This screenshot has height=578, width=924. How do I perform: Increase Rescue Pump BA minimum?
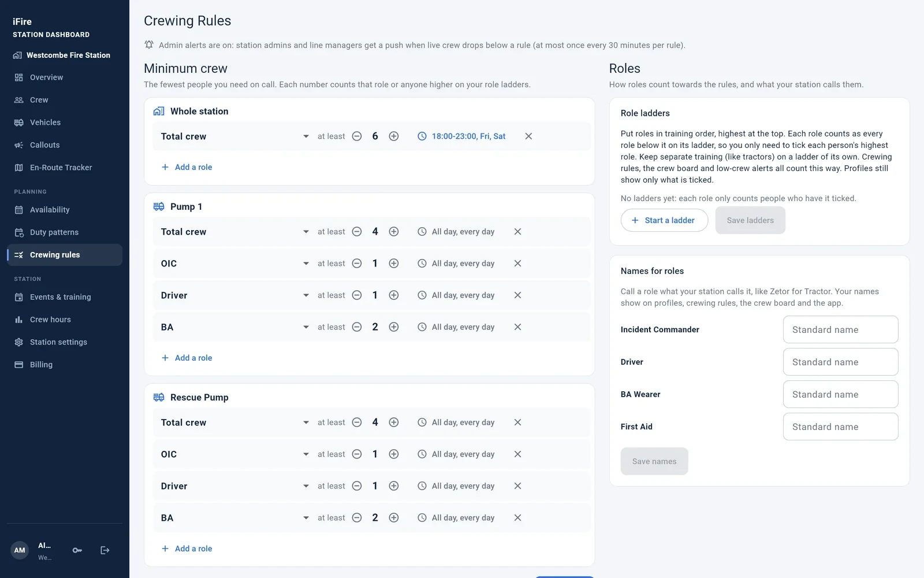[394, 518]
